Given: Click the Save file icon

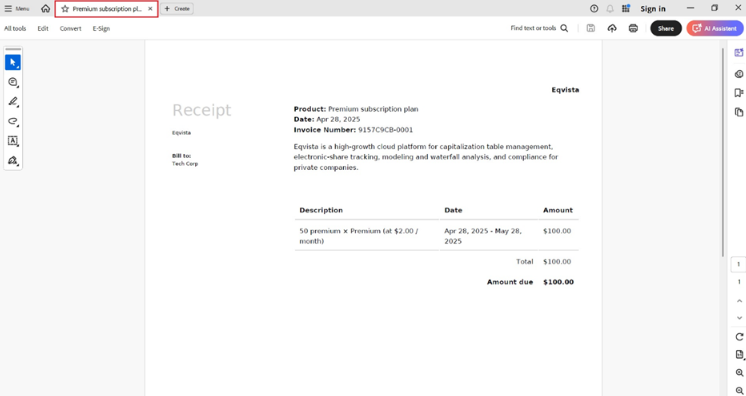Looking at the screenshot, I should click(x=591, y=29).
